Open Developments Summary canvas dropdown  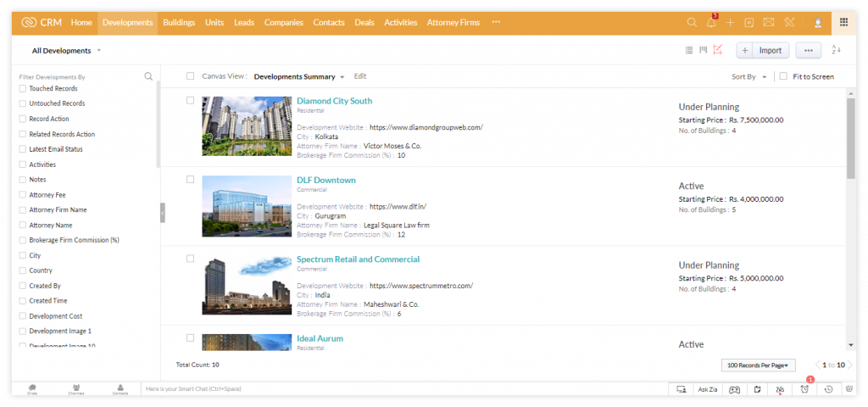point(299,76)
